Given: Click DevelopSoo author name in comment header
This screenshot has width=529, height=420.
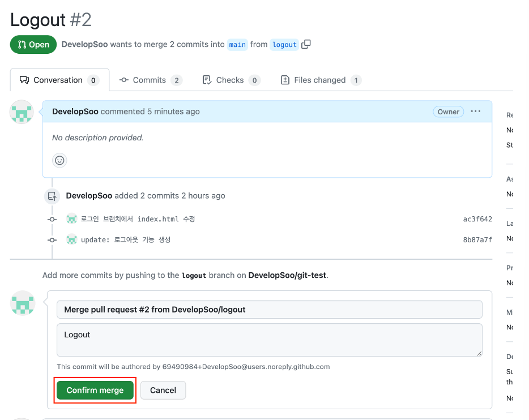Looking at the screenshot, I should click(x=75, y=112).
